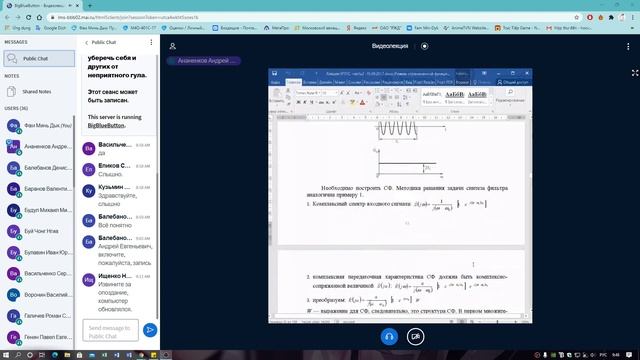Open Microsoft Edge from the taskbar
Viewport: 640px width, 360px height.
click(55, 355)
